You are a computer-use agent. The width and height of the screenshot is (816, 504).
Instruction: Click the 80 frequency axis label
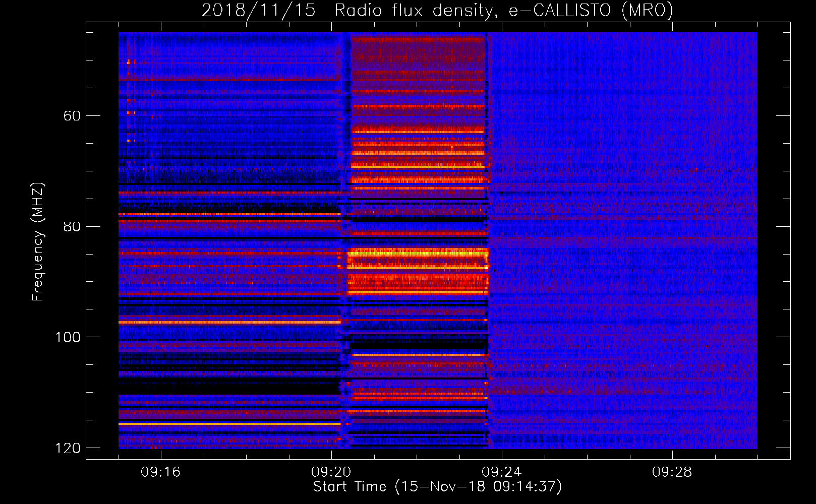tap(72, 226)
